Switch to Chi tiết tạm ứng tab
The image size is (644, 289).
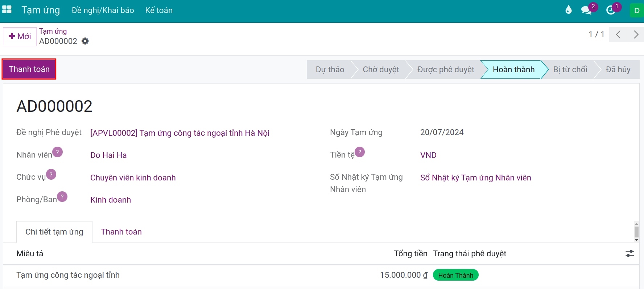click(x=54, y=232)
